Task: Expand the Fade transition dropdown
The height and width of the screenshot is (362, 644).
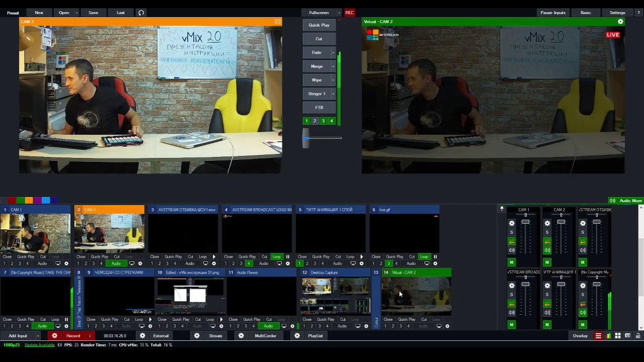Action: [x=333, y=52]
